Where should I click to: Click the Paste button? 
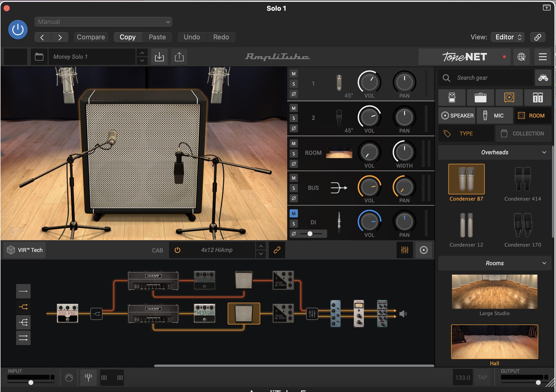(x=157, y=37)
